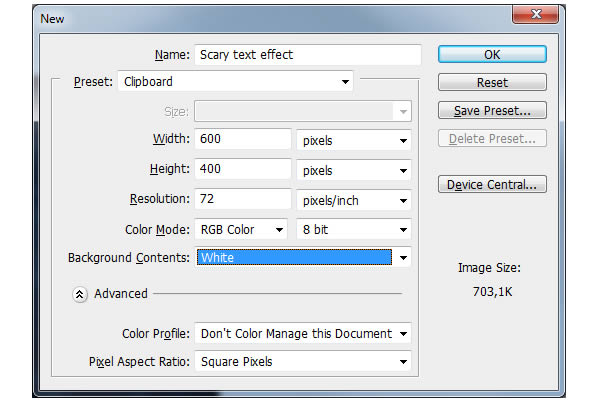Viewport: 600px width, 400px height.
Task: Open the Width units dropdown
Action: 354,140
